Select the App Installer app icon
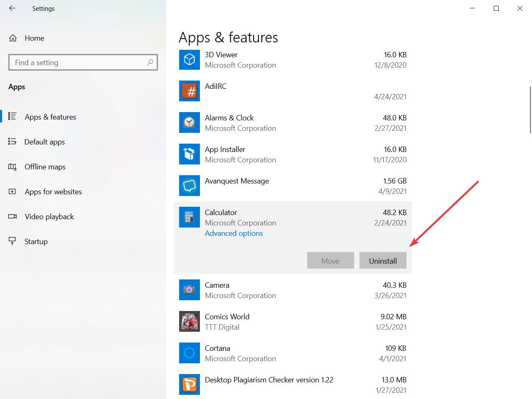The width and height of the screenshot is (532, 399). coord(190,154)
